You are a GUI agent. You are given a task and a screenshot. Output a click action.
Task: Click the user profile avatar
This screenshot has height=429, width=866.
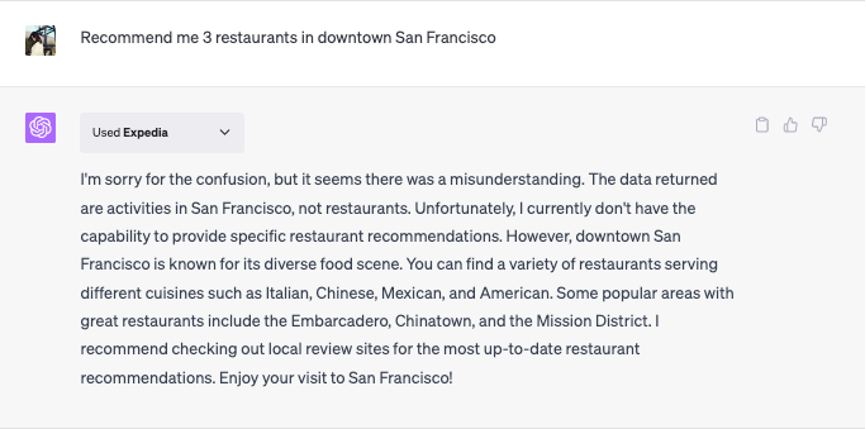pyautogui.click(x=40, y=39)
